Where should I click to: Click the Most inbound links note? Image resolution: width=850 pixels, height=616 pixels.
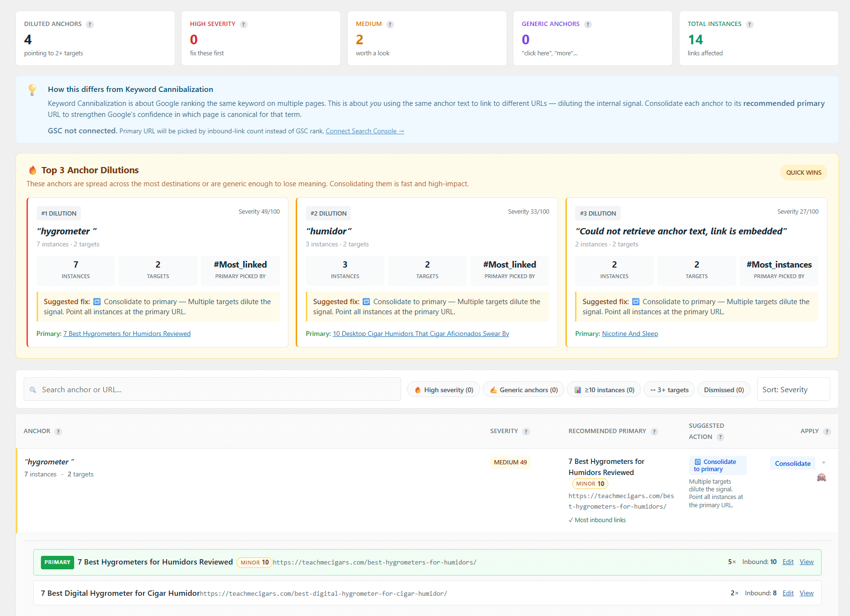point(597,520)
